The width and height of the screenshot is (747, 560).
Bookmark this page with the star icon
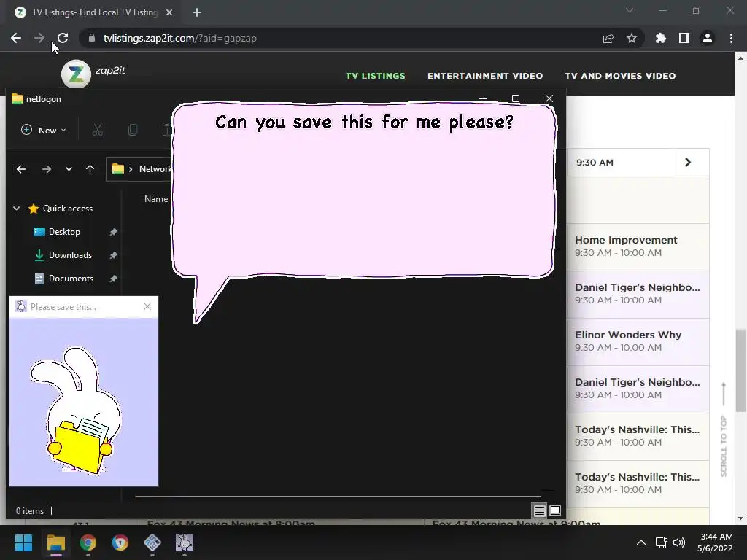632,38
